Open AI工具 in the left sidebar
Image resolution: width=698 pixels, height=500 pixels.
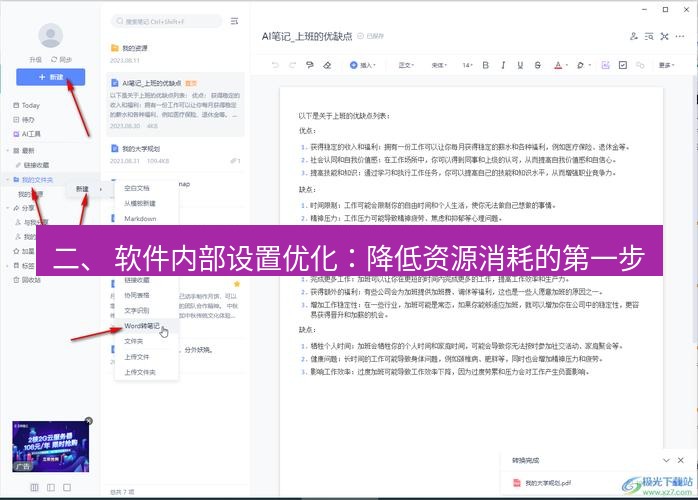pyautogui.click(x=27, y=134)
